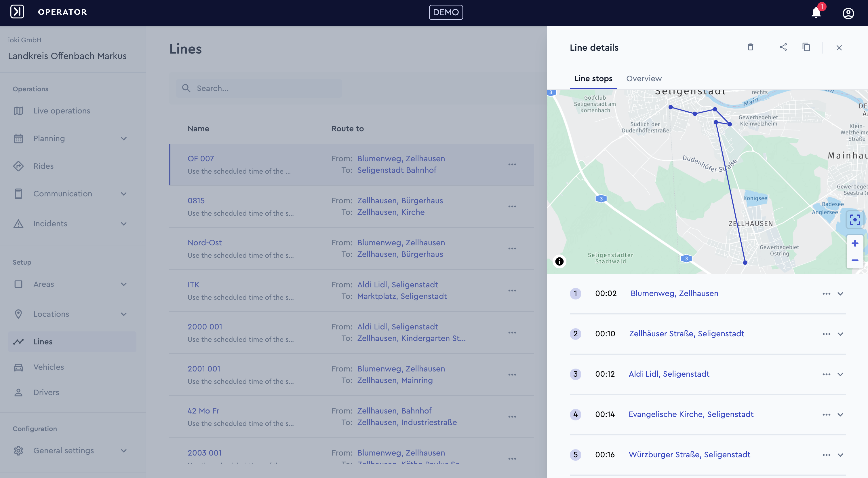Viewport: 868px width, 478px height.
Task: Click the delete line trash icon
Action: tap(750, 48)
